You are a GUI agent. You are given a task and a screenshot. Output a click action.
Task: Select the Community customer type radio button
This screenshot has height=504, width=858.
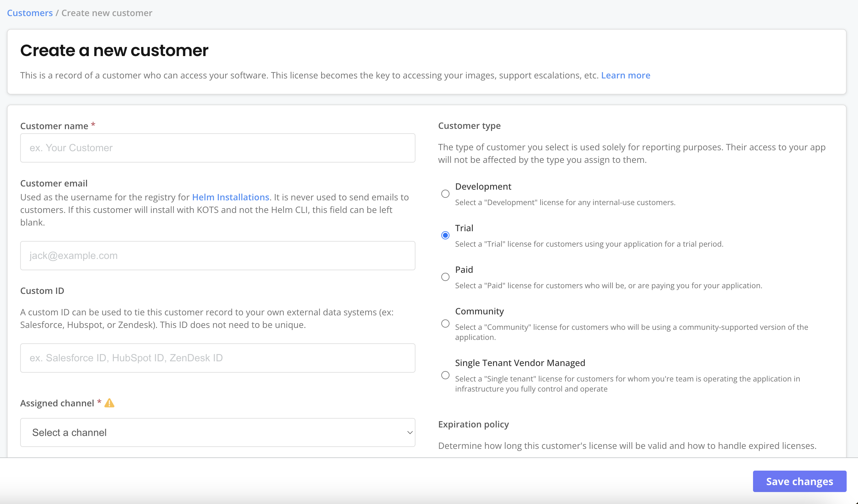[445, 323]
